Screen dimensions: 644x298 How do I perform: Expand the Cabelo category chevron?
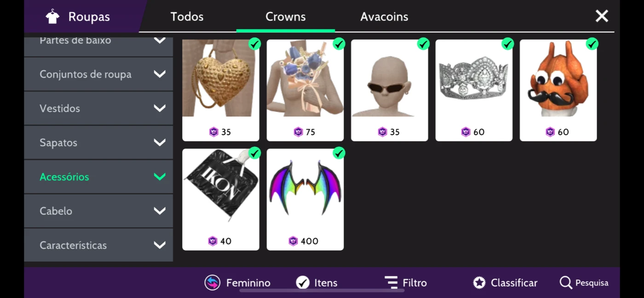coord(160,211)
